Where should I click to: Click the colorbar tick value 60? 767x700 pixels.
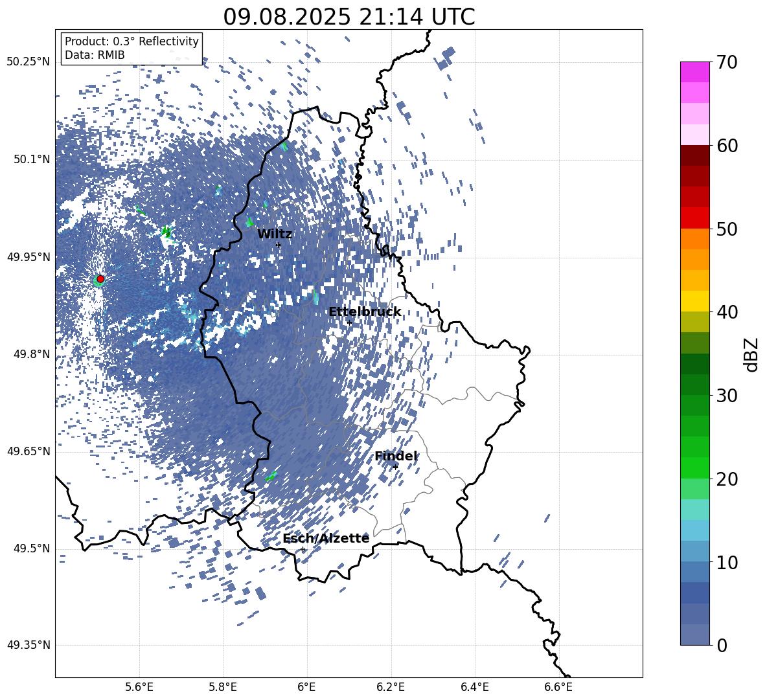pos(727,146)
